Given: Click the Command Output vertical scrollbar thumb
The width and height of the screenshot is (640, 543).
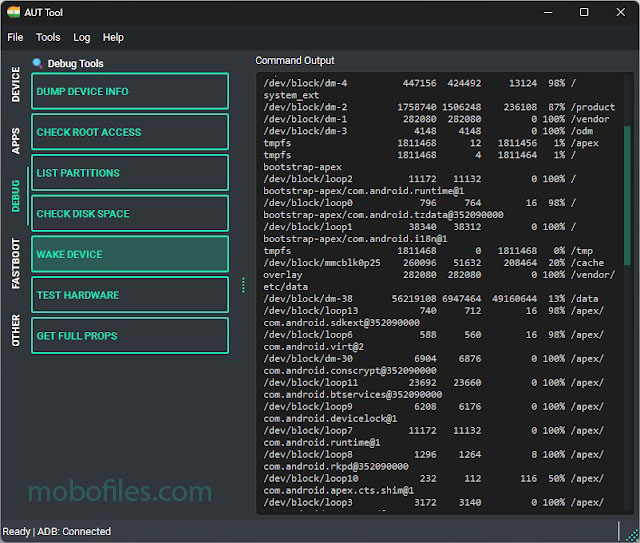Looking at the screenshot, I should tap(627, 196).
